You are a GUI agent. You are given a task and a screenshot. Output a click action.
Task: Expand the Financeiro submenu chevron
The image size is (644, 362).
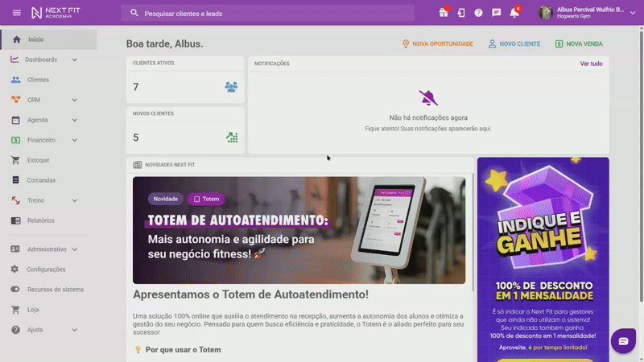[74, 140]
